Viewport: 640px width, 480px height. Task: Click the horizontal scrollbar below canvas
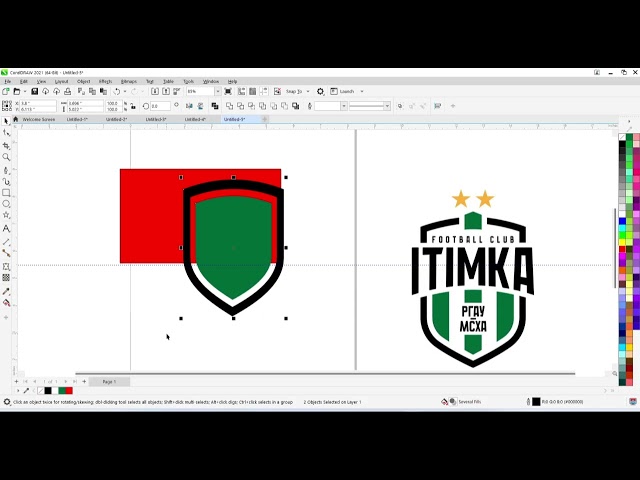[325, 373]
